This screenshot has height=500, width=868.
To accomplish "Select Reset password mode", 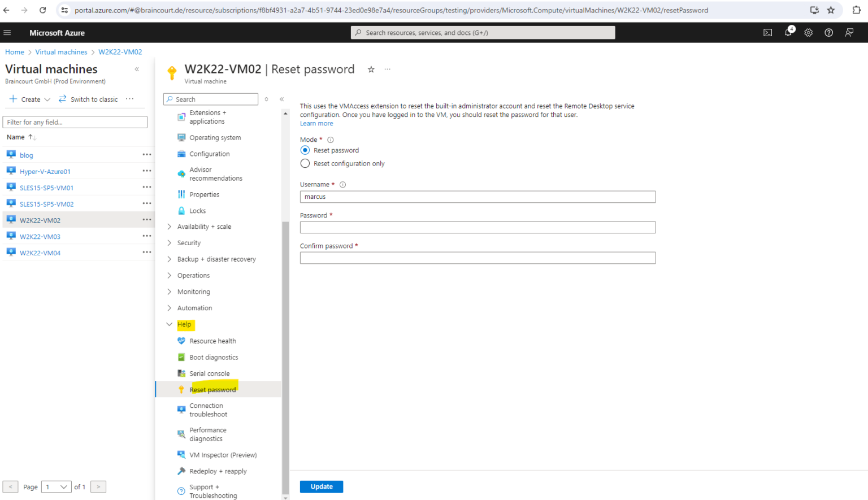I will click(x=305, y=150).
